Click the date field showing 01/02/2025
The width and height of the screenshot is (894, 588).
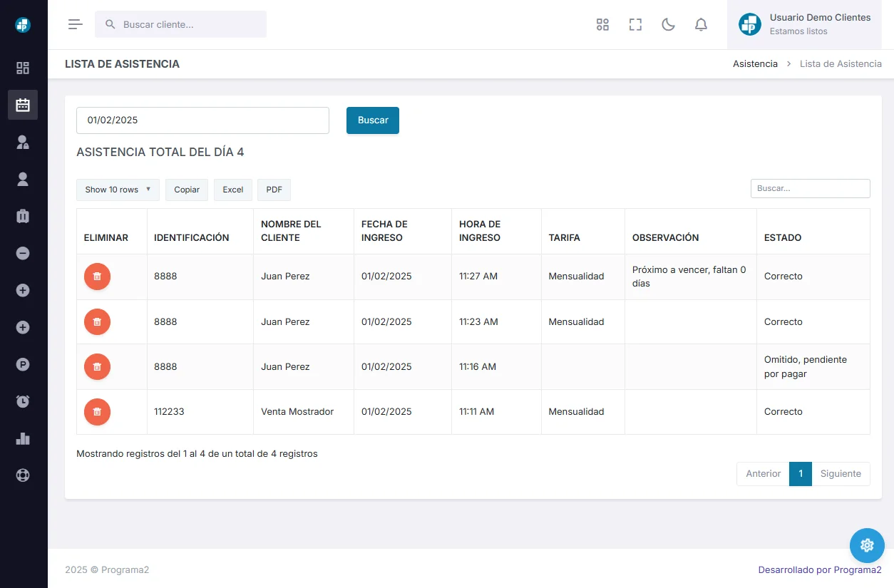(x=202, y=120)
